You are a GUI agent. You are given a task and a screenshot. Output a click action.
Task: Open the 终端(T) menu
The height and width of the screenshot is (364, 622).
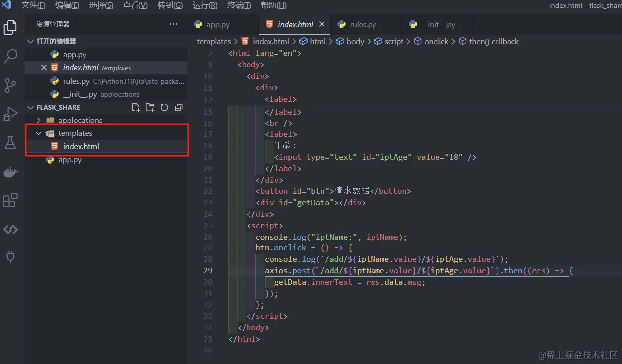[239, 6]
